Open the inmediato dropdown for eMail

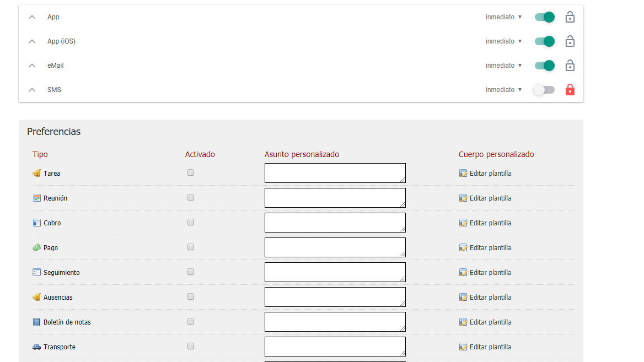pyautogui.click(x=503, y=65)
